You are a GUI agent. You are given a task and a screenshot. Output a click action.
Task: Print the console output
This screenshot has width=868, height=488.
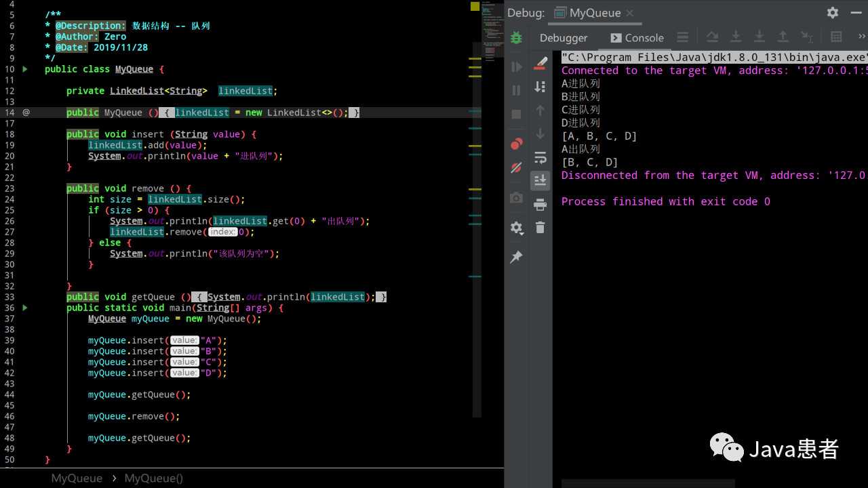(x=540, y=204)
